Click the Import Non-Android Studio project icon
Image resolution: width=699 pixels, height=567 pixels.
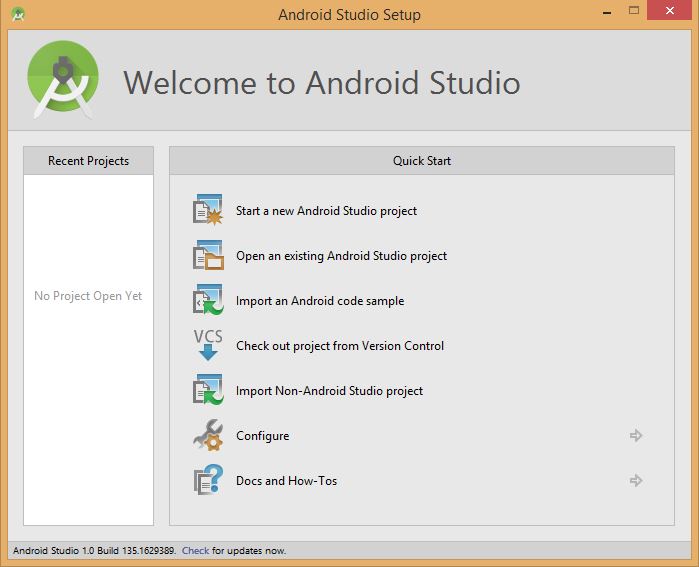click(208, 390)
